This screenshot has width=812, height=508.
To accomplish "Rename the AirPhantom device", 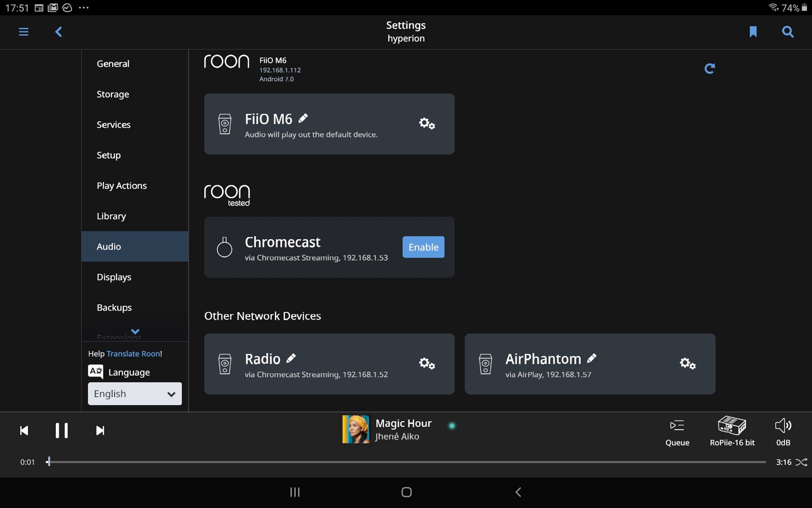I will pos(592,358).
